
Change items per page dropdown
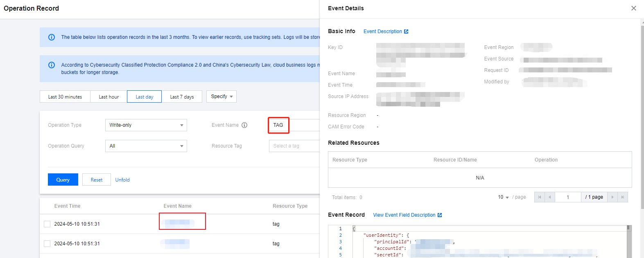coord(503,197)
